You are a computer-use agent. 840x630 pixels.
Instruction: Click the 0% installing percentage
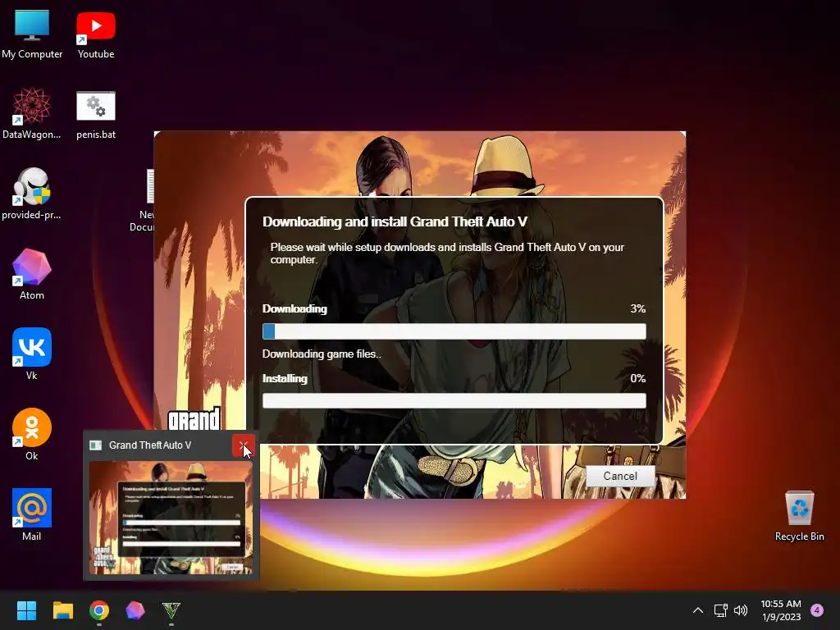point(637,378)
